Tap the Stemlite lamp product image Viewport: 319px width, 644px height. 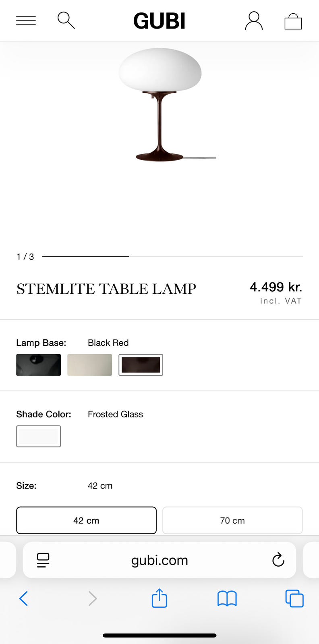(x=160, y=105)
